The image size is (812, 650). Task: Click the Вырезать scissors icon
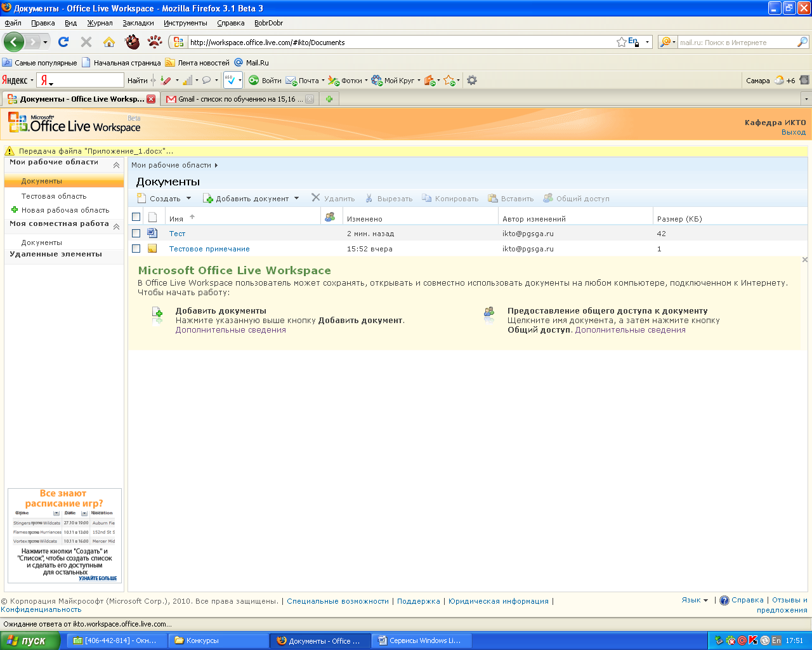(369, 198)
